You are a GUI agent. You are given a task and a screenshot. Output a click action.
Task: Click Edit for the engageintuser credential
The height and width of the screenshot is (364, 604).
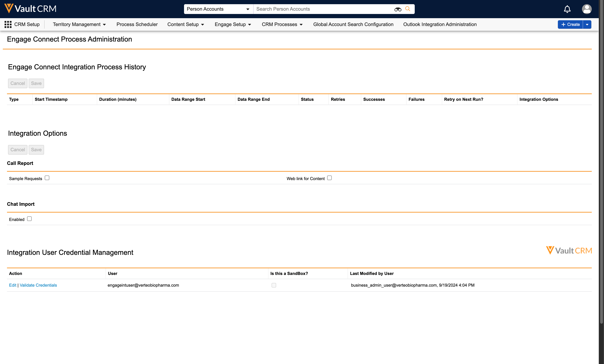point(13,285)
